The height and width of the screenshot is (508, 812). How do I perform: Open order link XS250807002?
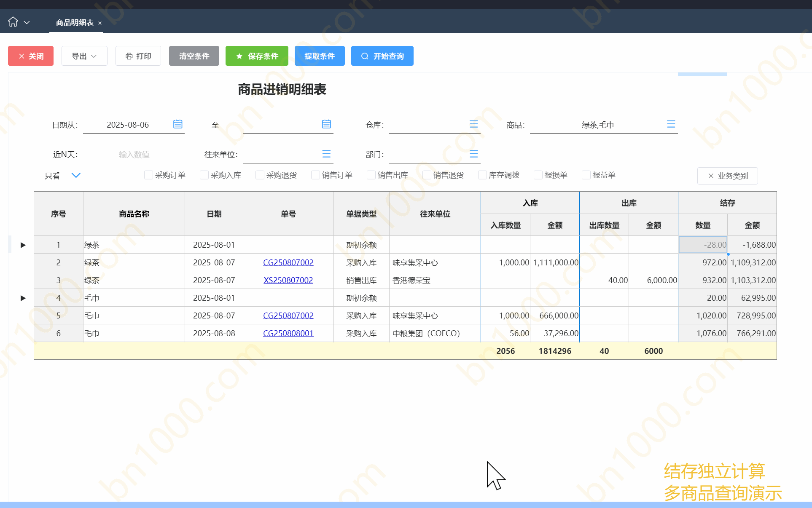click(288, 280)
